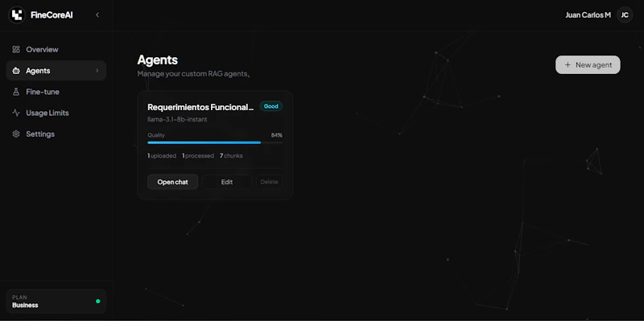Viewport: 644px width, 321px height.
Task: Click the Good status badge
Action: click(271, 106)
